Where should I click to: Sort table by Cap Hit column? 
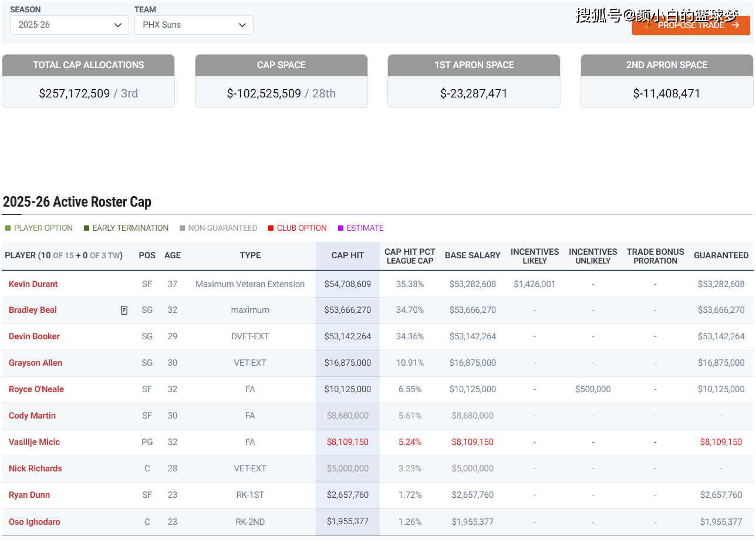click(347, 255)
